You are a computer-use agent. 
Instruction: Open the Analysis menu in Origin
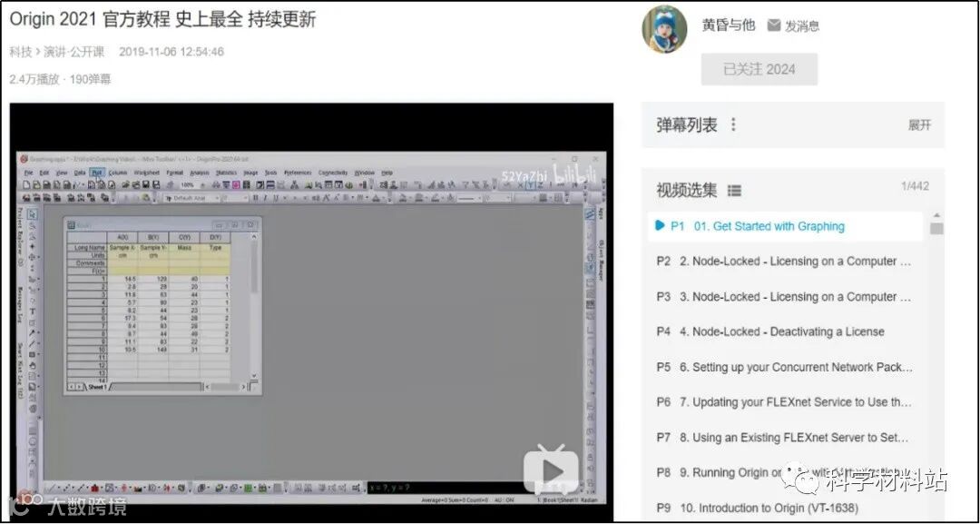coord(200,173)
